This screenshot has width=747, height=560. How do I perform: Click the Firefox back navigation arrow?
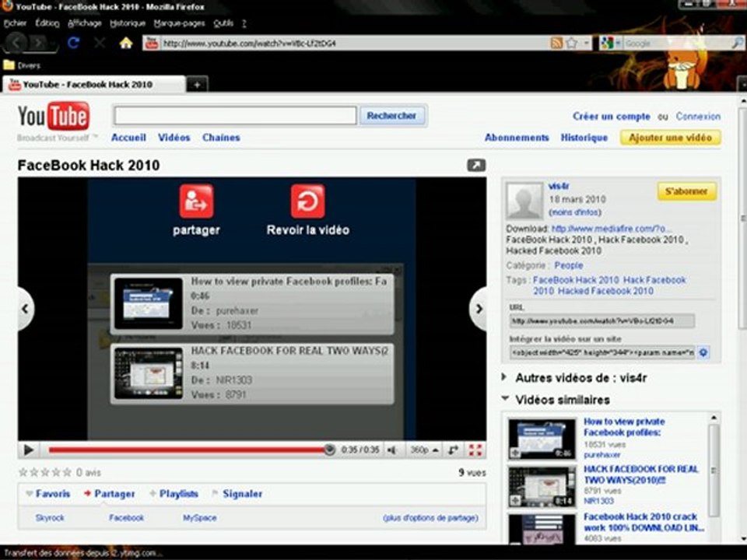16,43
